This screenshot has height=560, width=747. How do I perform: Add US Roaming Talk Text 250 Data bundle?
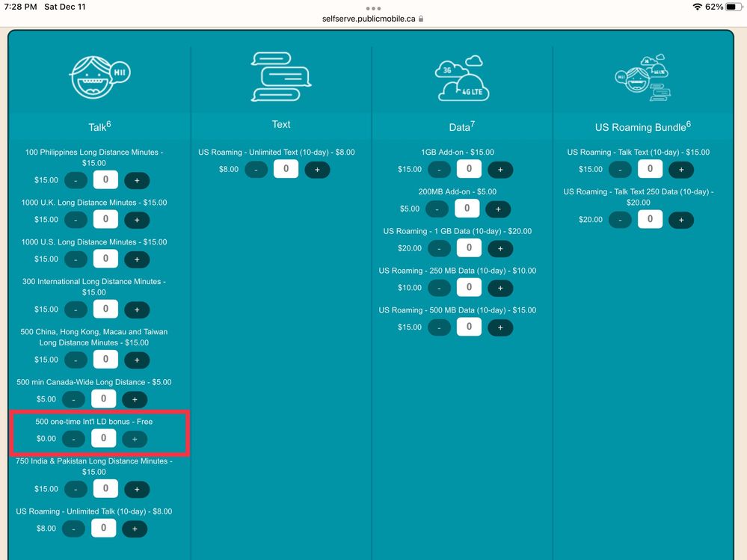point(681,220)
